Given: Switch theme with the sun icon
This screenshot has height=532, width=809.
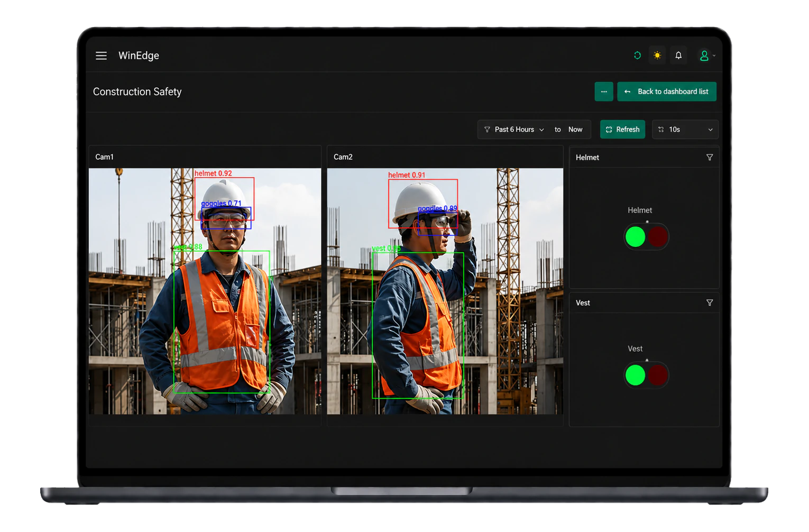Looking at the screenshot, I should (657, 55).
